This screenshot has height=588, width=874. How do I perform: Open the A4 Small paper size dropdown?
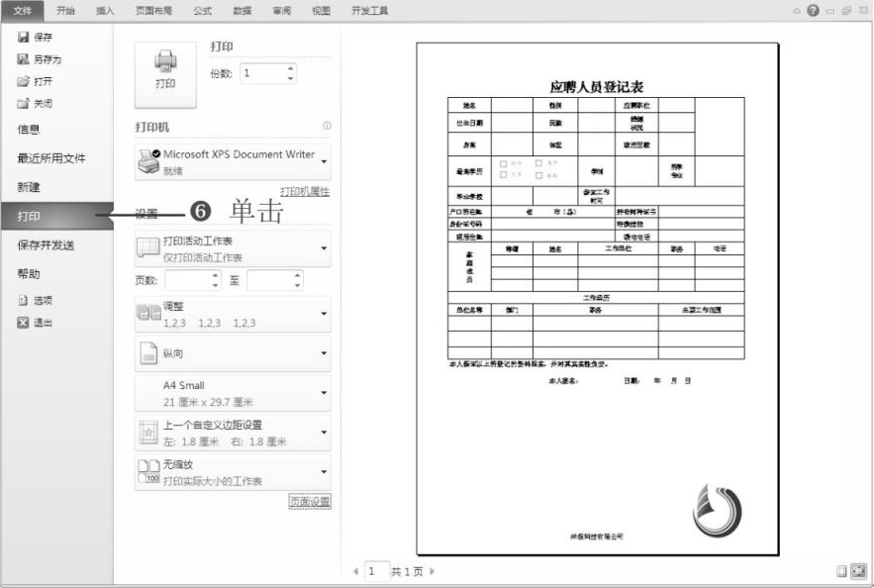(233, 393)
